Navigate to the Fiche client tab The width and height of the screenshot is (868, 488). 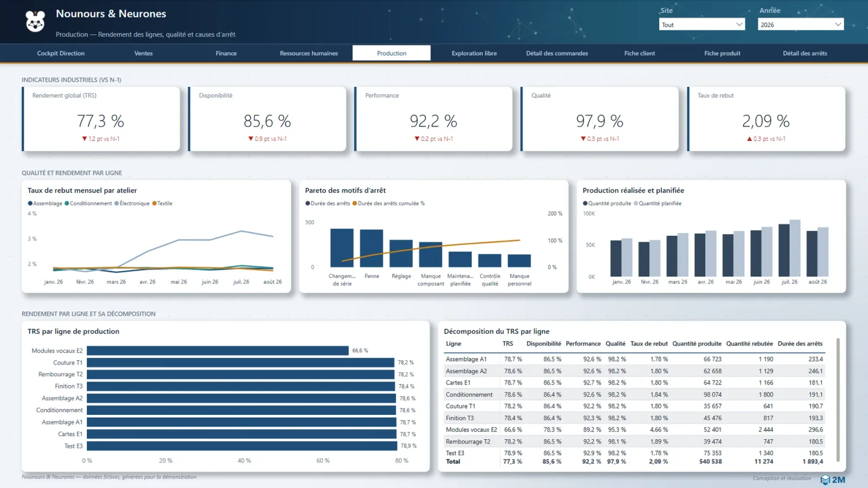click(x=640, y=53)
